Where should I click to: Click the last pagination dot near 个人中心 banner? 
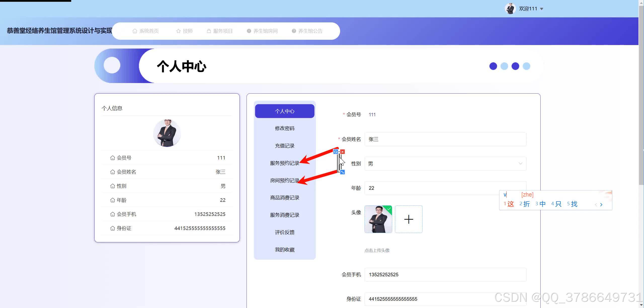[527, 66]
